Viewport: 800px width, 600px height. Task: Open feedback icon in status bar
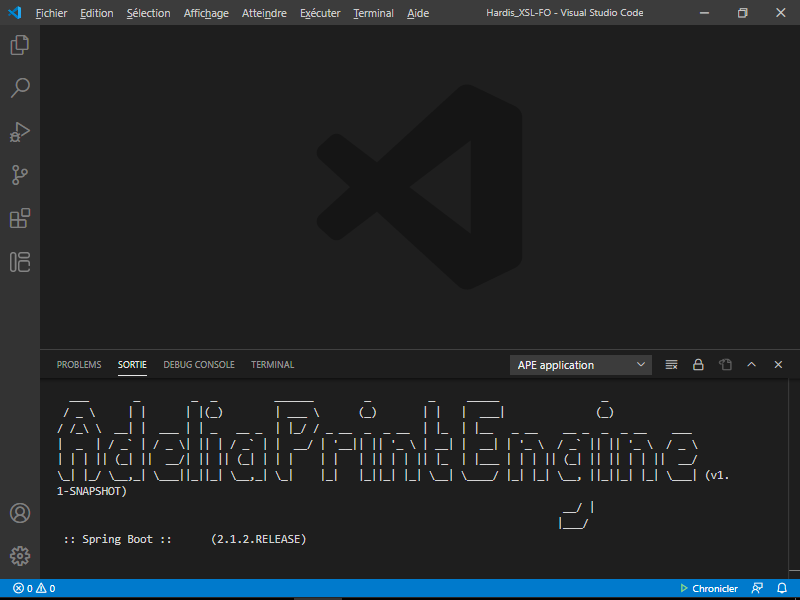point(757,588)
